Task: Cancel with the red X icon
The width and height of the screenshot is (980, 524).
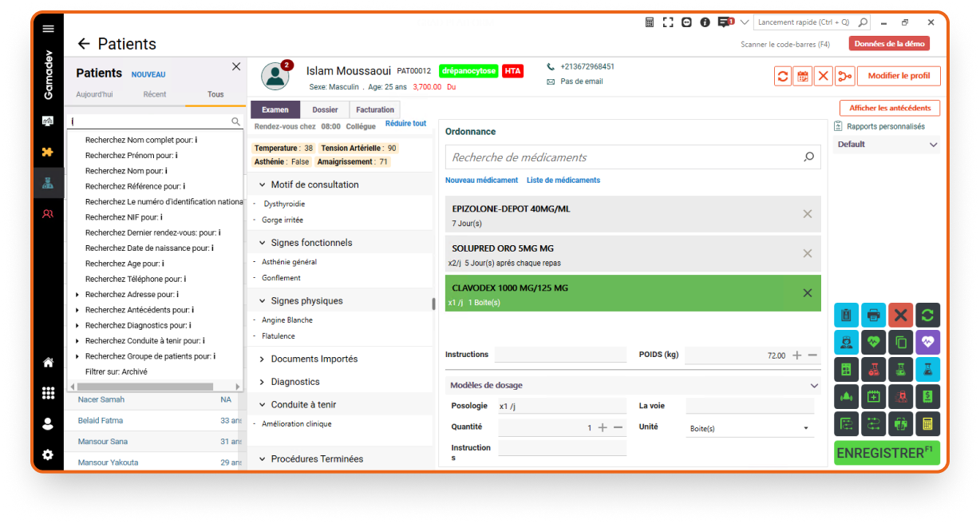Action: coord(900,315)
